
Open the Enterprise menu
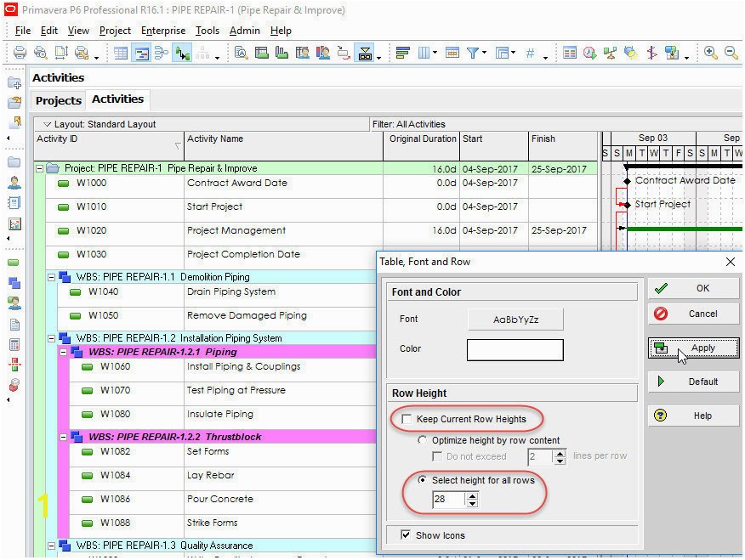[x=163, y=31]
